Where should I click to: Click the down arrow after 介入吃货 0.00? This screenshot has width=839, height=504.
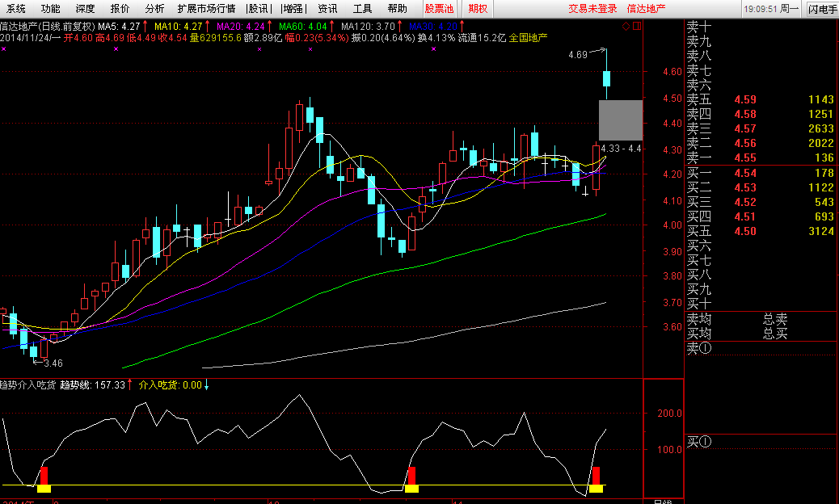tap(207, 384)
